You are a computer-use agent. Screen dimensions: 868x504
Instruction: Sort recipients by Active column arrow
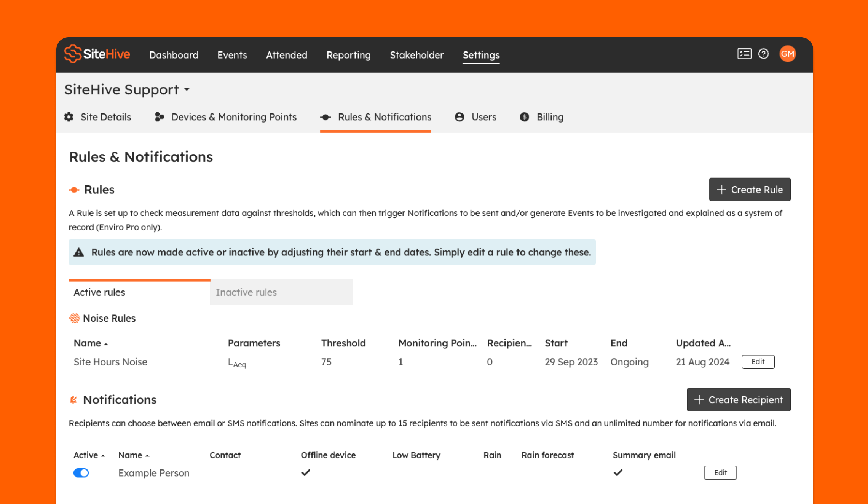103,456
